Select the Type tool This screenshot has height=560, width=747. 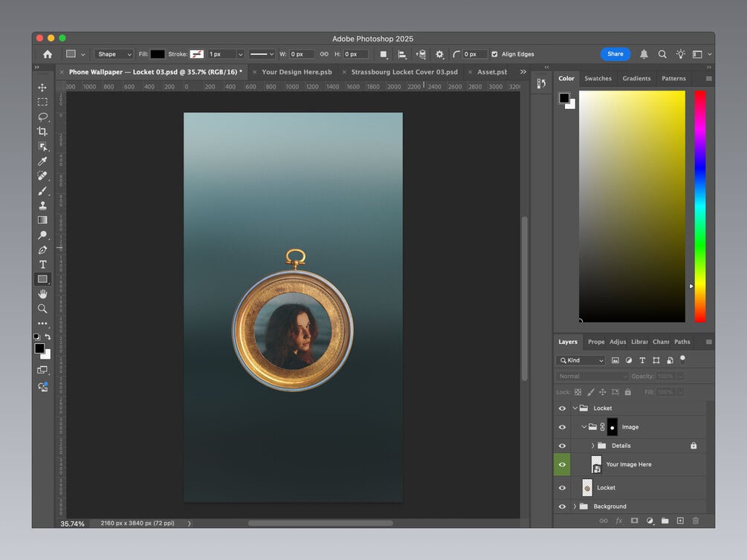(42, 264)
